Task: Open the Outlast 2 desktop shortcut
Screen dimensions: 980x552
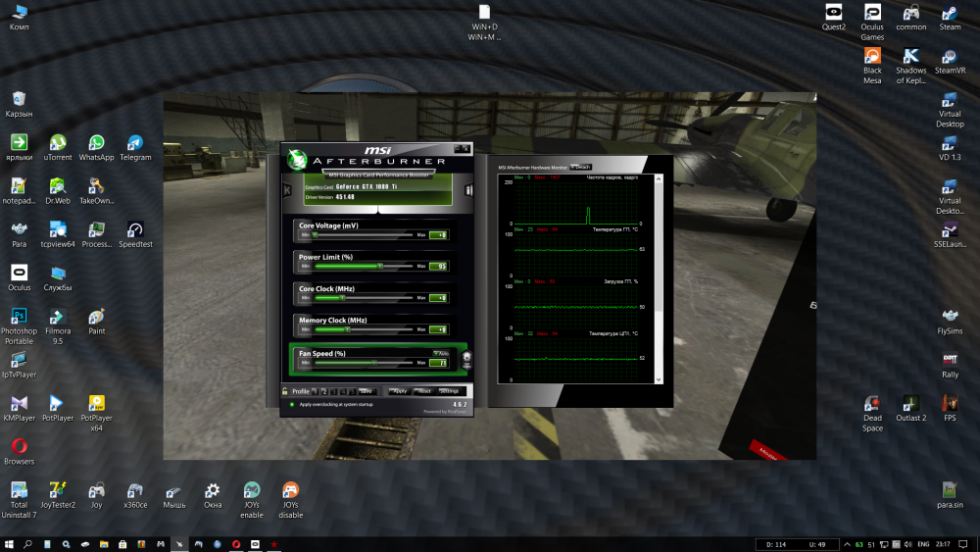Action: (910, 409)
